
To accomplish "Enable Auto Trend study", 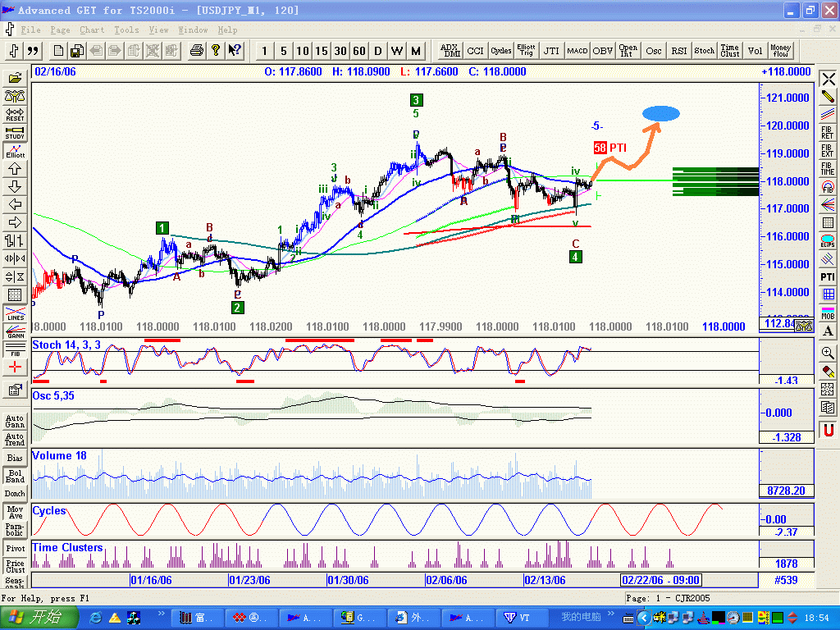I will pos(15,440).
